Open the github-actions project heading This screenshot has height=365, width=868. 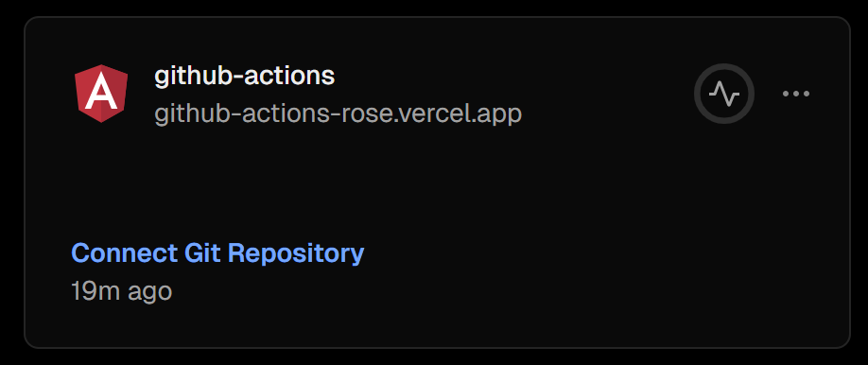pos(245,76)
